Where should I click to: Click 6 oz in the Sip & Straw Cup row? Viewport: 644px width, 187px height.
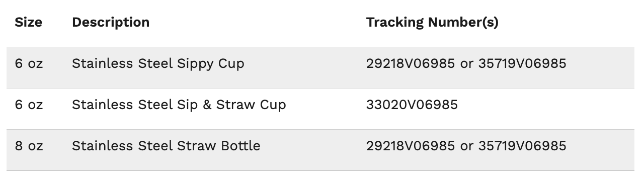[x=29, y=105]
